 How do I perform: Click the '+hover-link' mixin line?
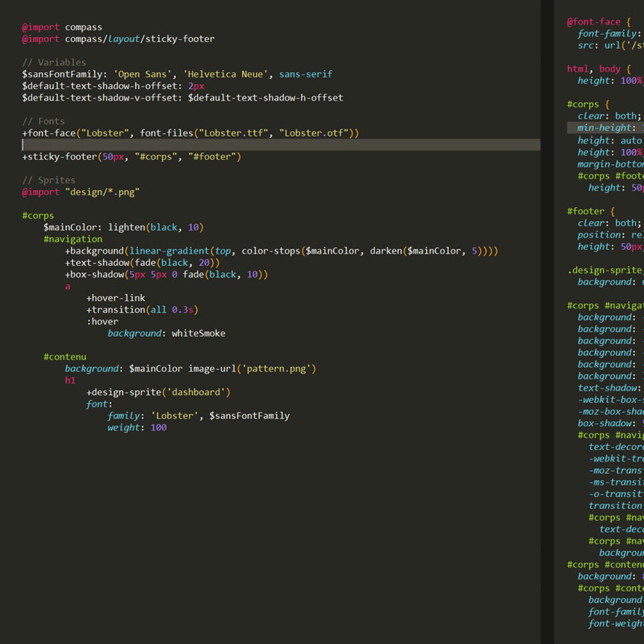116,298
